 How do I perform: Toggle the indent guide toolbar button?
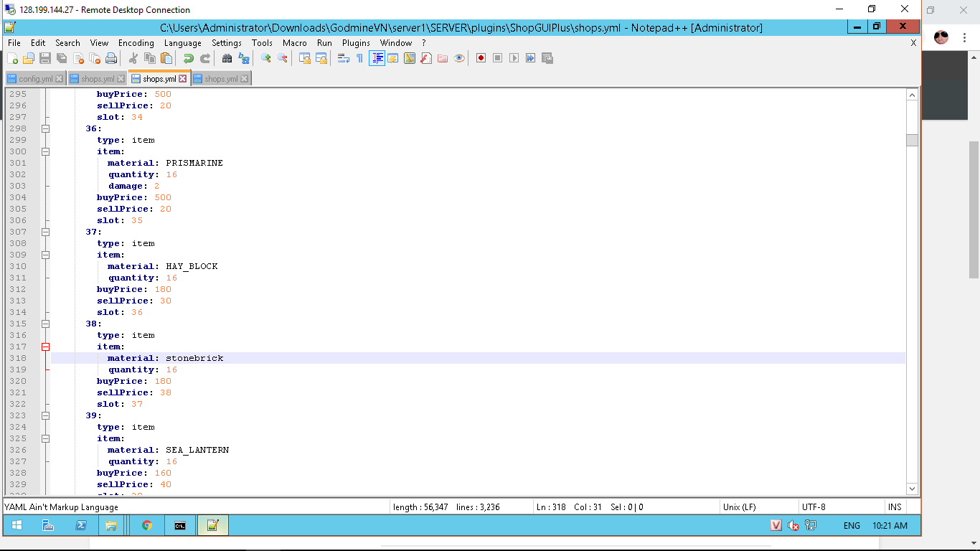pyautogui.click(x=377, y=58)
